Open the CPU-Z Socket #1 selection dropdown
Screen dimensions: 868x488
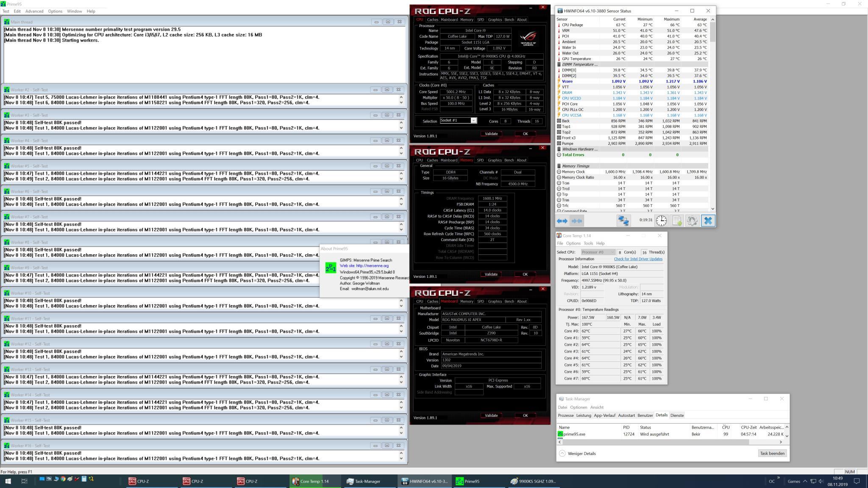tap(474, 121)
